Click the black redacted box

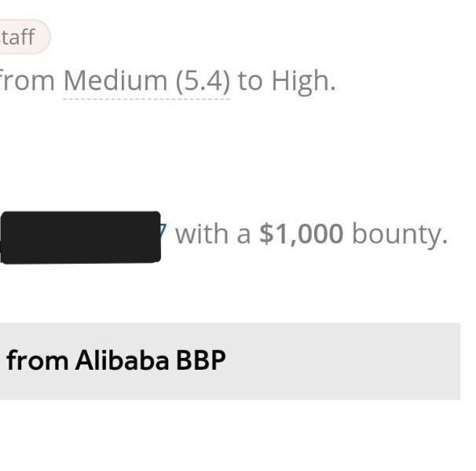(x=80, y=237)
